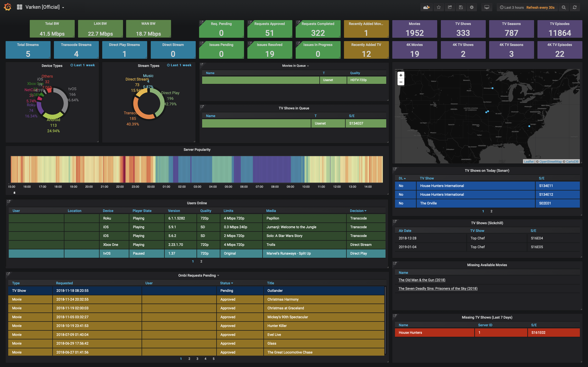Image resolution: width=588 pixels, height=367 pixels.
Task: Open dashboard settings gear icon
Action: [472, 7]
